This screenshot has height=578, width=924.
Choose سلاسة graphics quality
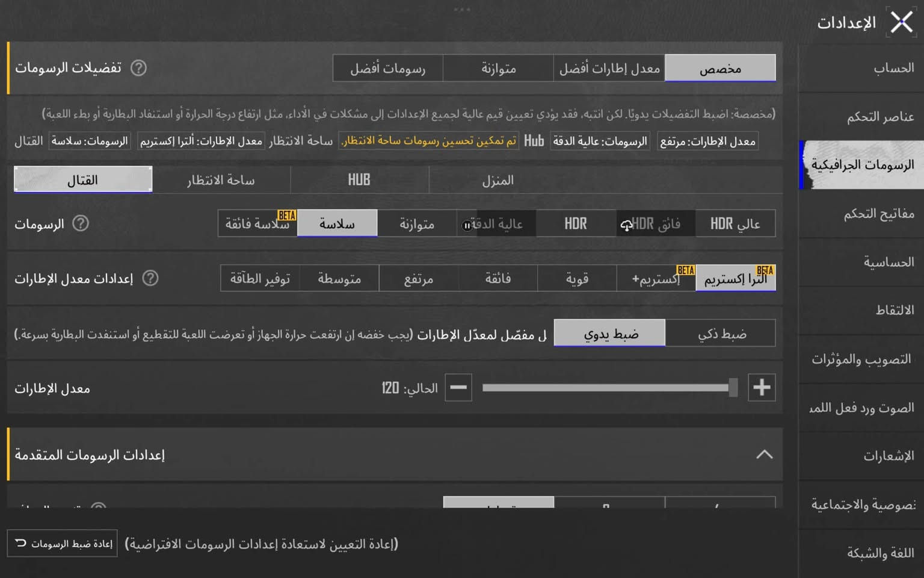(337, 223)
